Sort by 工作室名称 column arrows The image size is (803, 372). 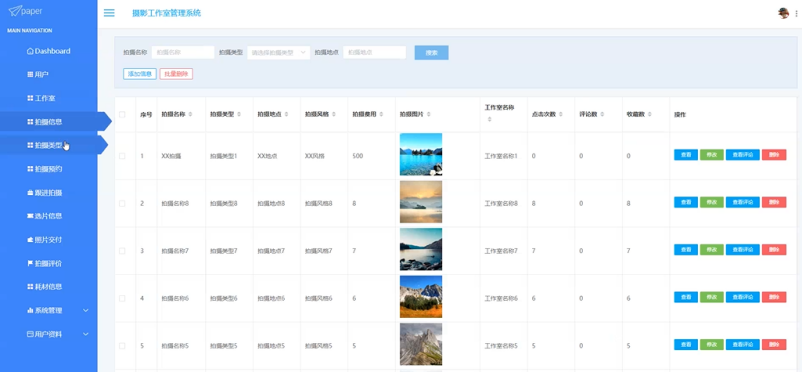coord(489,119)
